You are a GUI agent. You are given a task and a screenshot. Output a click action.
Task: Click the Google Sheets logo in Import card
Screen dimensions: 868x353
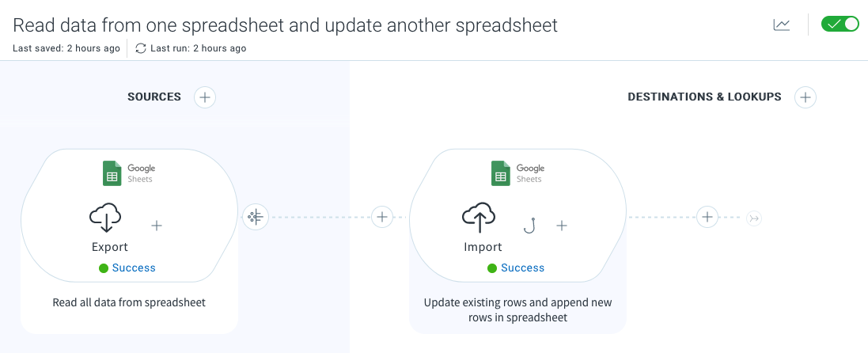pyautogui.click(x=517, y=173)
